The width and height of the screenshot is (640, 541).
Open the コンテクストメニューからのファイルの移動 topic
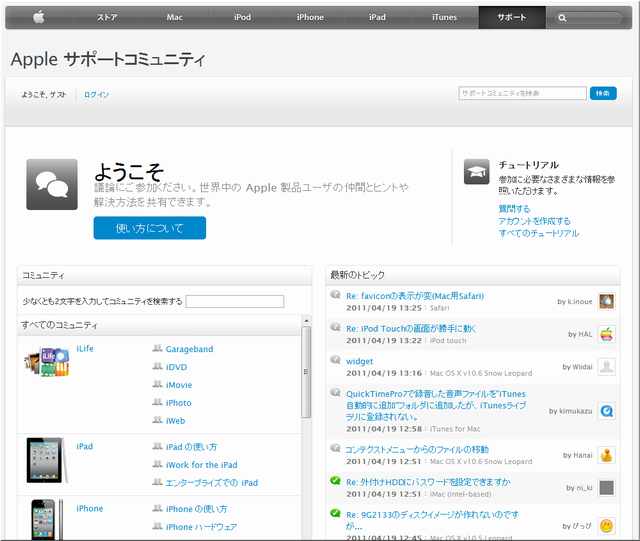(417, 450)
